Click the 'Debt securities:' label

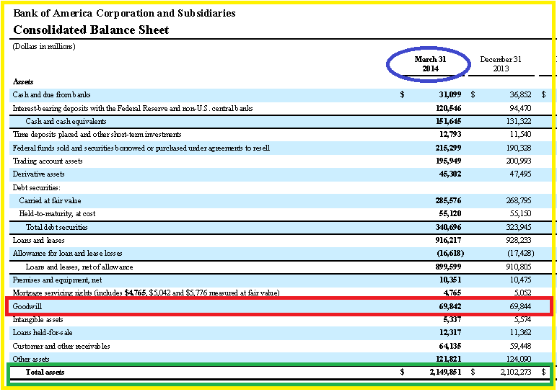[x=37, y=187]
